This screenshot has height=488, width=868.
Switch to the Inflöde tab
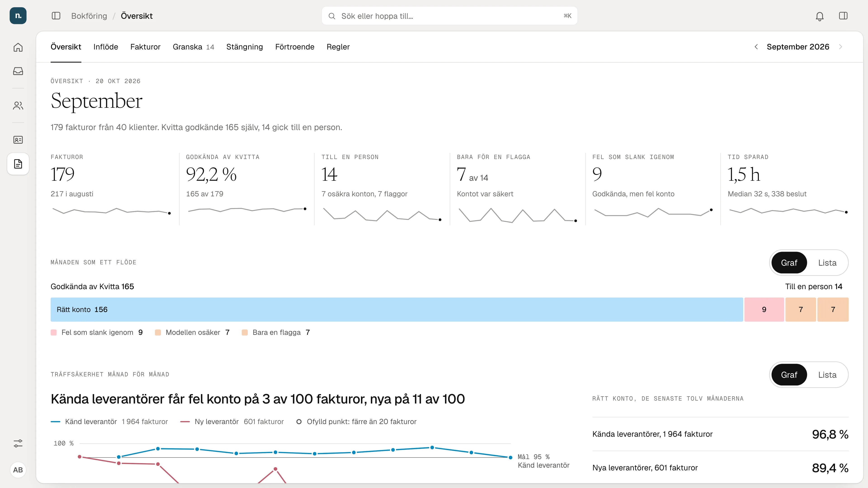(x=106, y=47)
